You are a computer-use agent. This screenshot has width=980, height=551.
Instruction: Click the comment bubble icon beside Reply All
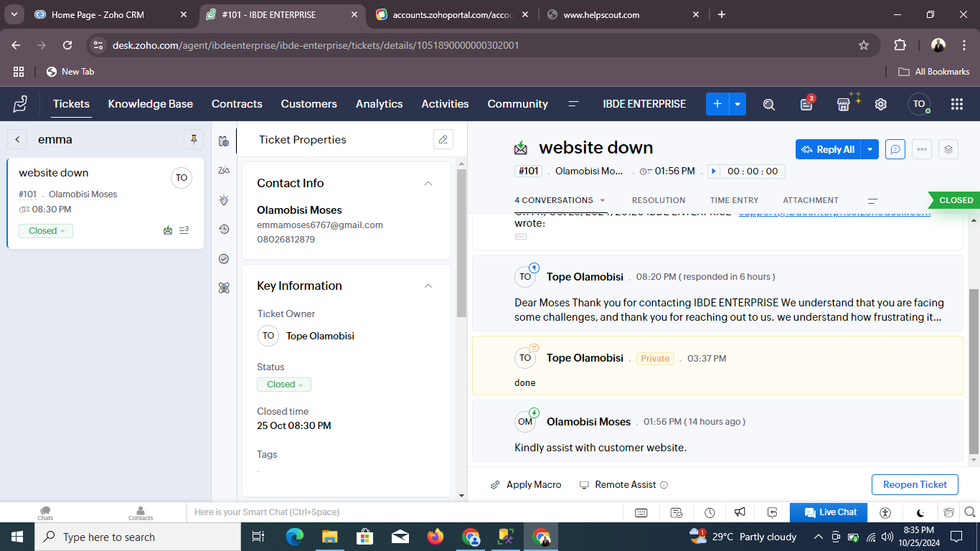click(895, 149)
